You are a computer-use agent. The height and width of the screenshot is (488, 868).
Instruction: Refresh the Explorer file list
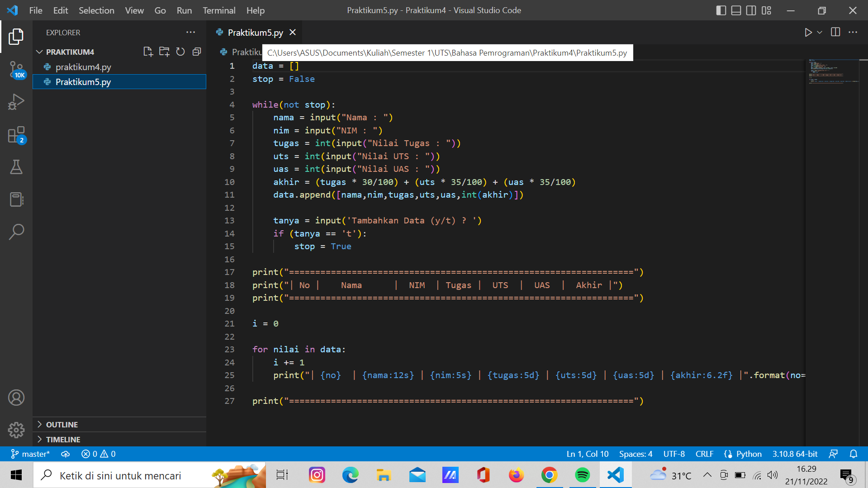180,52
